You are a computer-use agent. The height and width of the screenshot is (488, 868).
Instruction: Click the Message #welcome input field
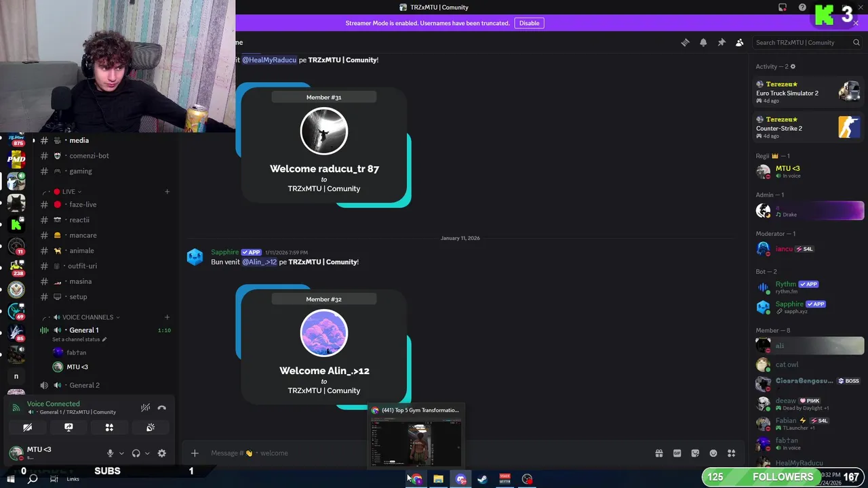(427, 453)
